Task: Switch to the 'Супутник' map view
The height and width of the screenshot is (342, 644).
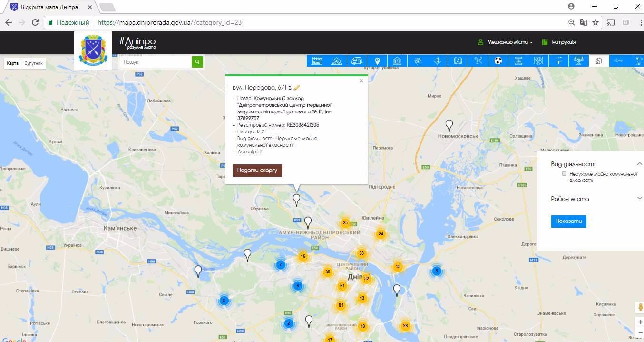Action: click(34, 63)
